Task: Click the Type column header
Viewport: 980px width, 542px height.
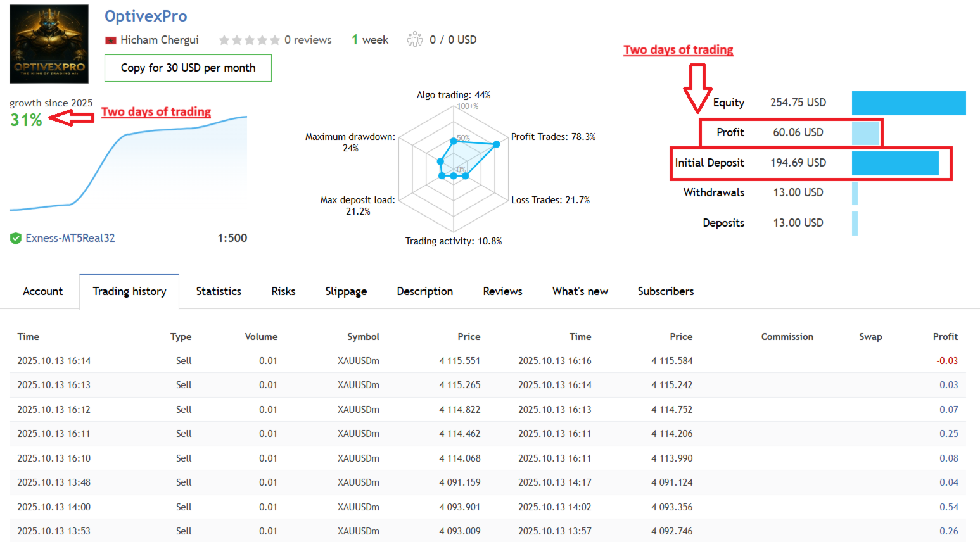Action: click(181, 337)
